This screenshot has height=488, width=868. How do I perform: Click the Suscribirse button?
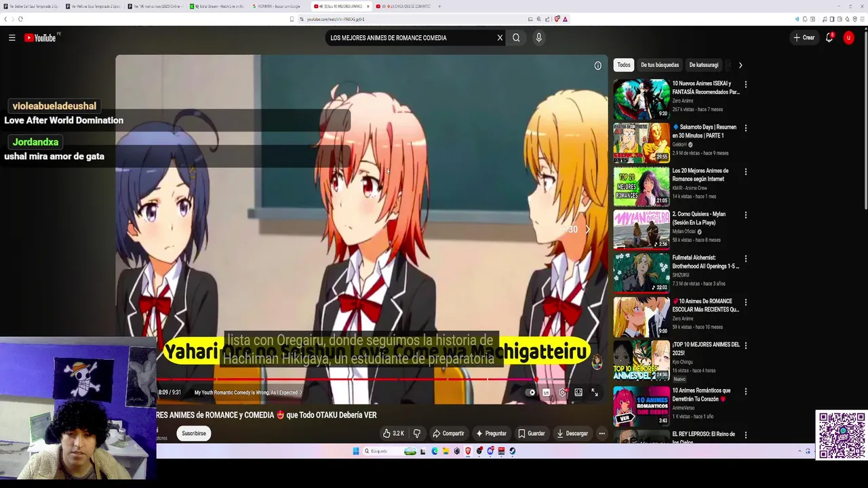coord(194,433)
